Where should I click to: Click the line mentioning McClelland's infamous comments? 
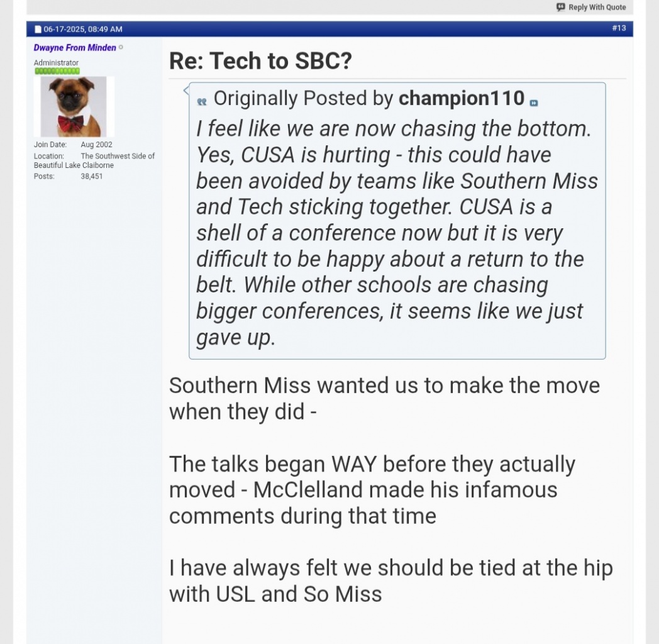pyautogui.click(x=363, y=490)
